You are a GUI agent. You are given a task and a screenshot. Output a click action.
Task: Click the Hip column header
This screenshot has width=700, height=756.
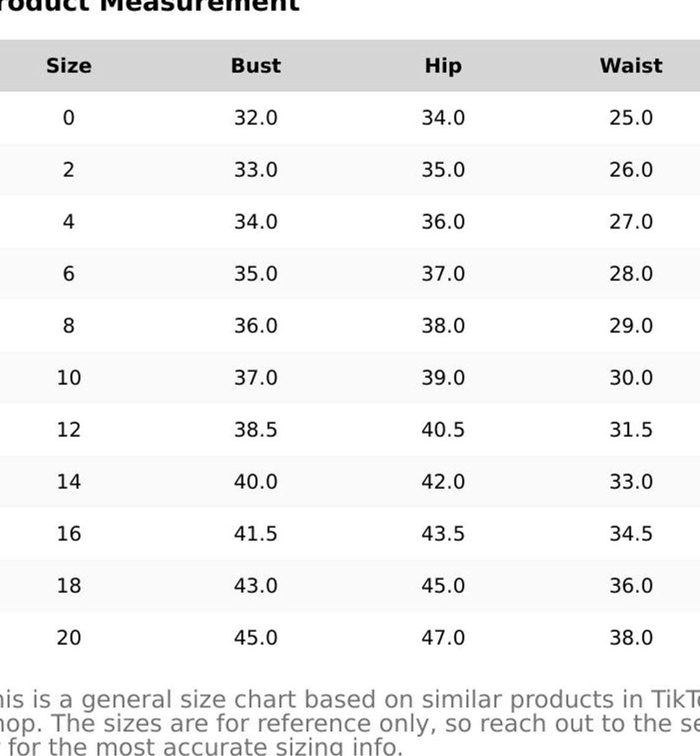[443, 66]
